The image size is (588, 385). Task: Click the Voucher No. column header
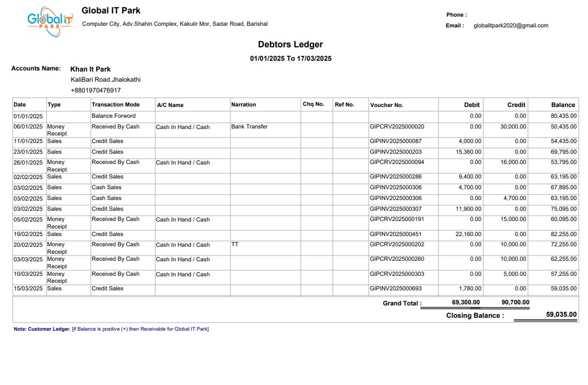click(386, 105)
